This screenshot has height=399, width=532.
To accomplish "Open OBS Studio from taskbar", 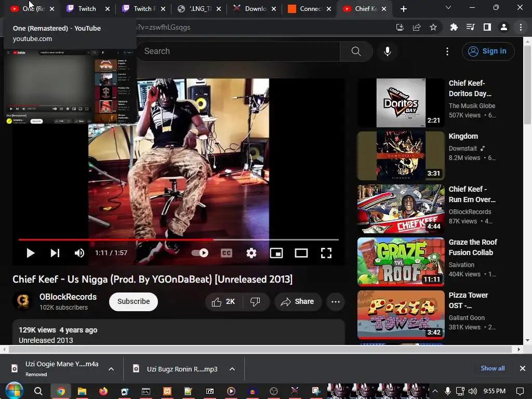I will (x=274, y=391).
